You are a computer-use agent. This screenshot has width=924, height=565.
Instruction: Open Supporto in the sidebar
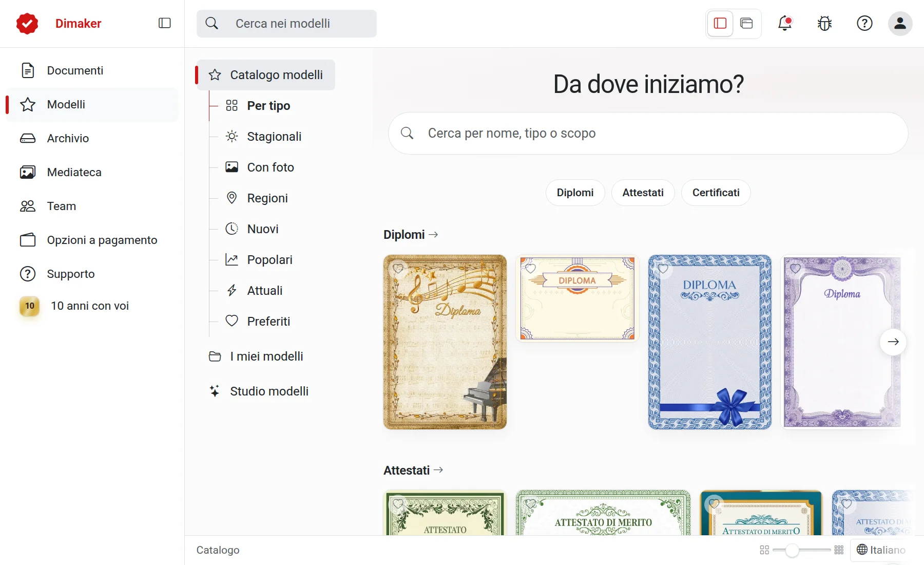point(92,274)
